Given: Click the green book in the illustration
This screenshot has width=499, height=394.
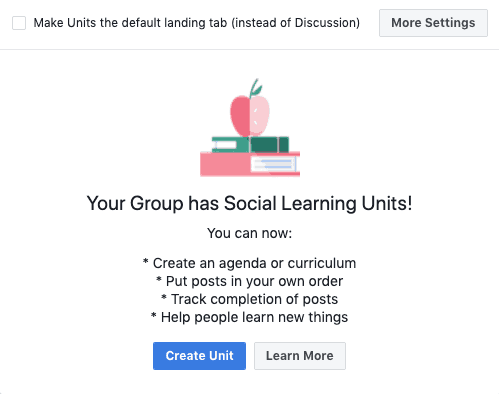Looking at the screenshot, I should point(250,144).
